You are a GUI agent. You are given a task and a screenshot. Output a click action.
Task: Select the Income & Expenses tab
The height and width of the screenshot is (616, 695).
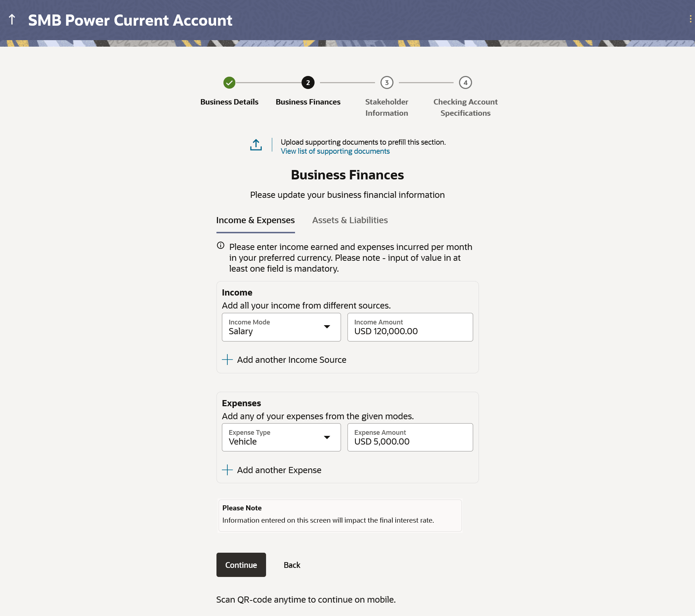coord(255,220)
